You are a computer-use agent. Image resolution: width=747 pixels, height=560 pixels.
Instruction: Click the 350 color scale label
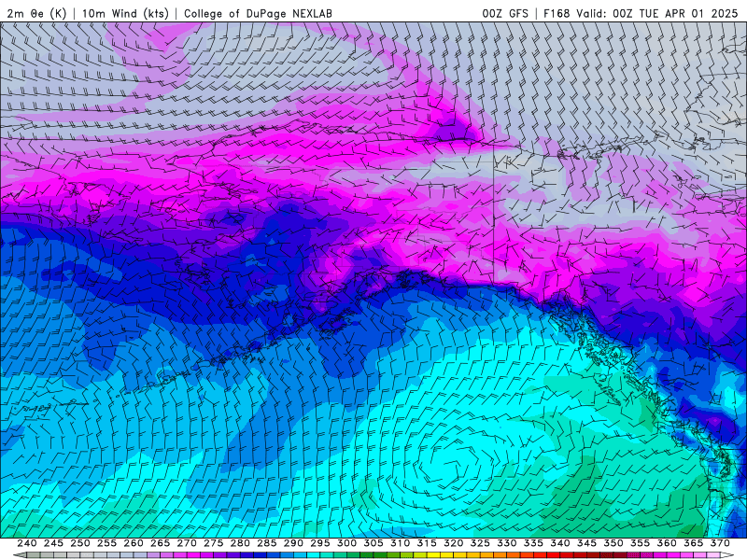coord(613,543)
